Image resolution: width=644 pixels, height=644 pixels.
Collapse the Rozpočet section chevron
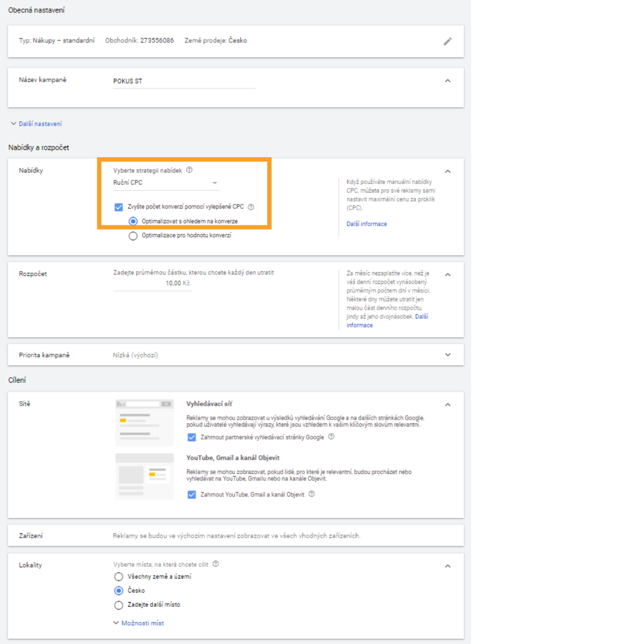(448, 275)
